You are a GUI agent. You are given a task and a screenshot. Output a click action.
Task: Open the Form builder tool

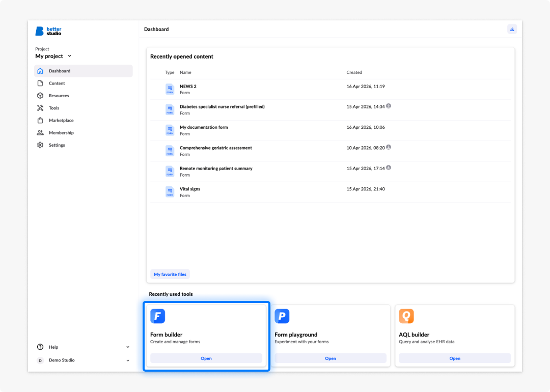[206, 358]
